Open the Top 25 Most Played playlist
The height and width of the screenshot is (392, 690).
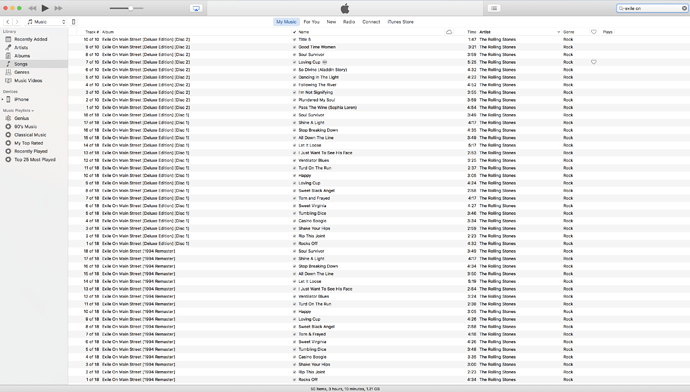[35, 160]
